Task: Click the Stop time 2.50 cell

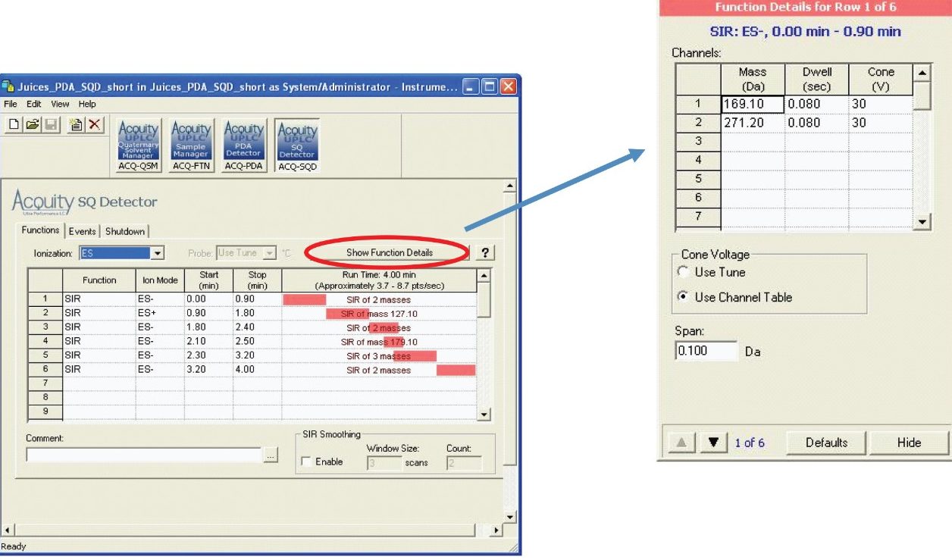Action: (257, 342)
